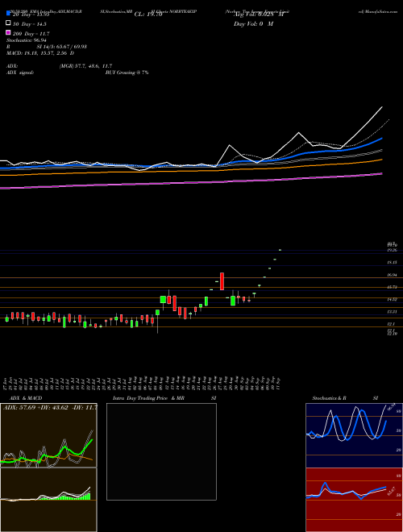
Task: Click the empty intraday trading price chart box
Action: (x=161, y=451)
